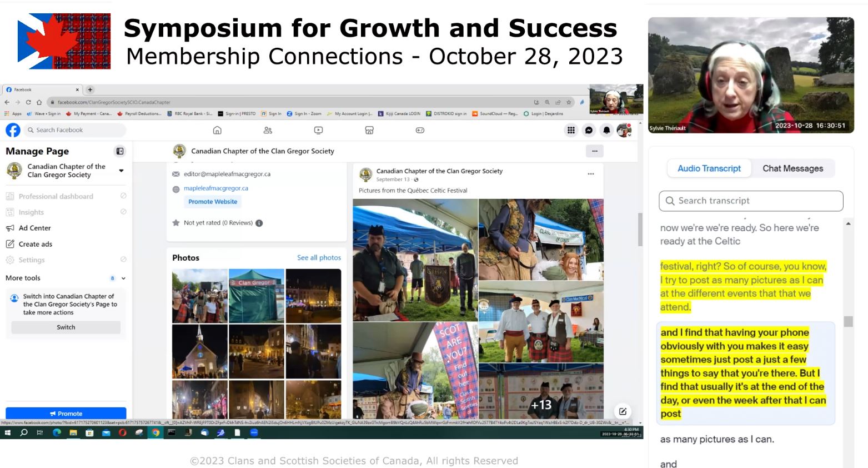
Task: Open the mapleleafmacgregor.ca link
Action: [216, 188]
